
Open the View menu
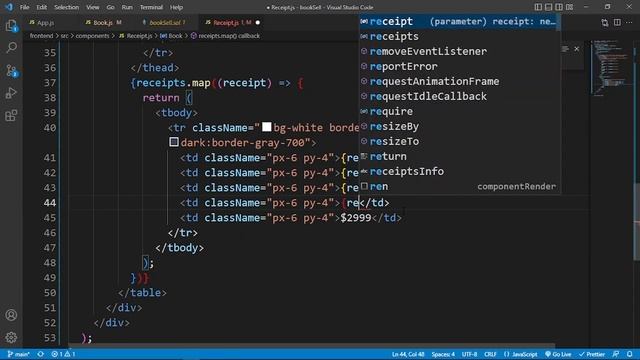[x=93, y=7]
